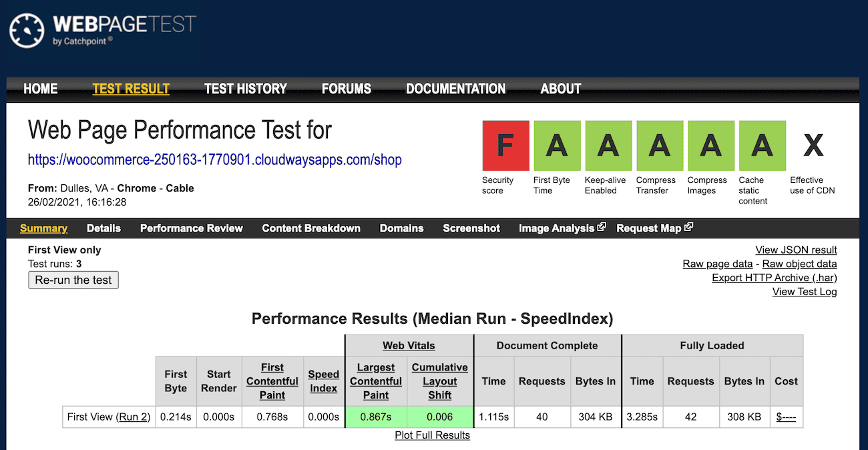Click the 0.768s First Contentful Paint value
868x450 pixels.
tap(272, 417)
